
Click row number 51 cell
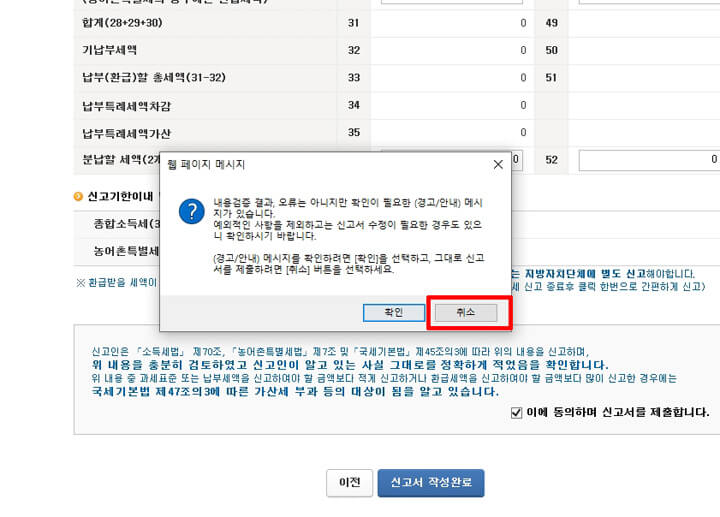[551, 78]
